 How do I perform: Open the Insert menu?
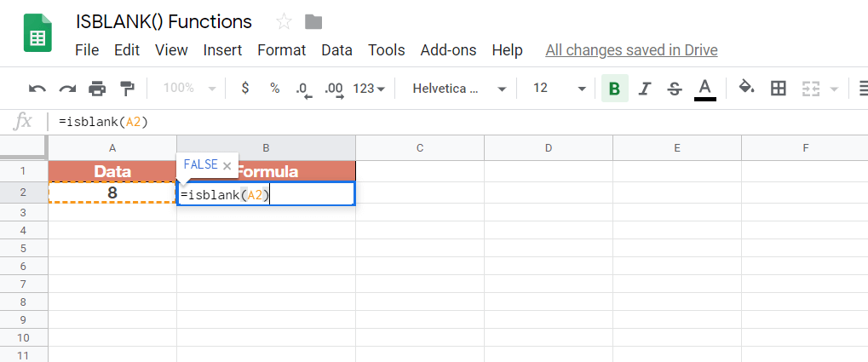coord(222,50)
